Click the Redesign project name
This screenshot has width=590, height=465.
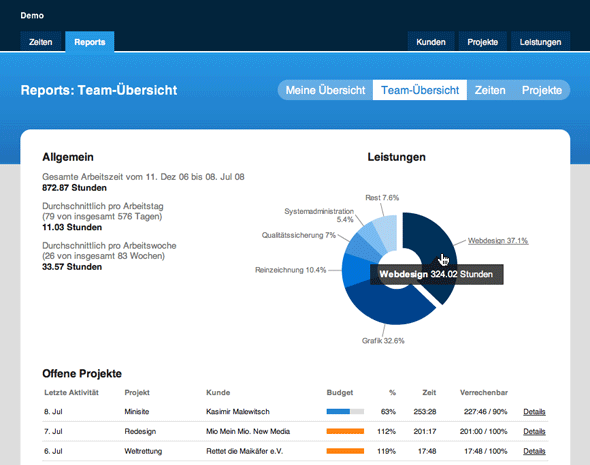140,431
